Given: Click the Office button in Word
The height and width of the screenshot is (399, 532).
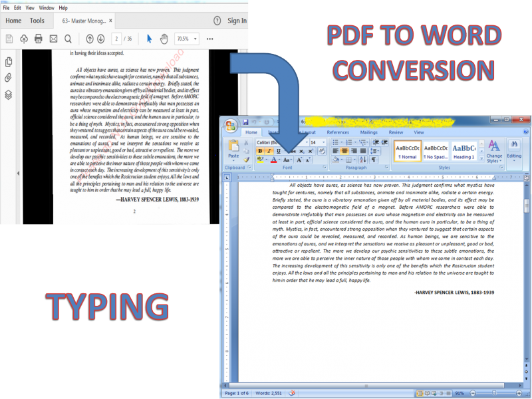Looking at the screenshot, I should (231, 126).
